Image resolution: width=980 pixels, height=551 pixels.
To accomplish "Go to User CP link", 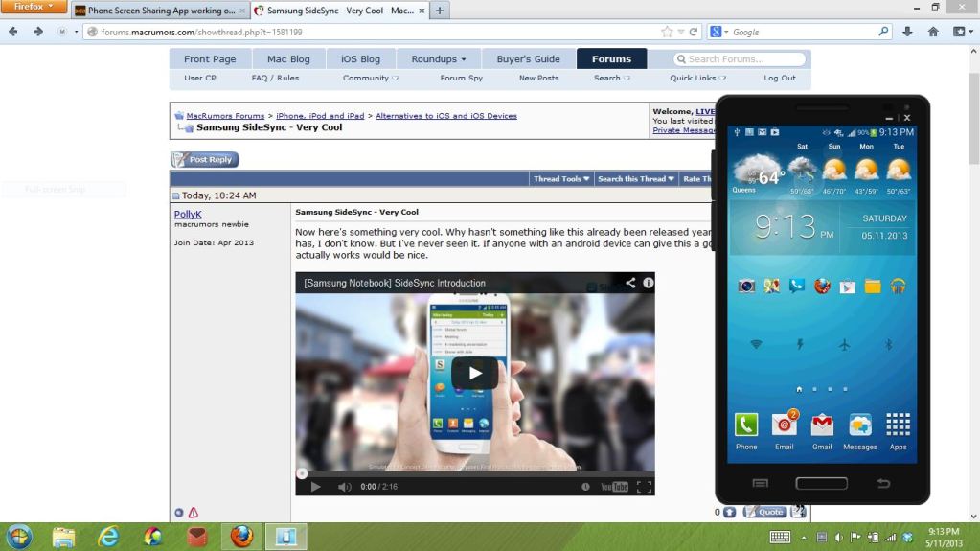I will [x=200, y=79].
